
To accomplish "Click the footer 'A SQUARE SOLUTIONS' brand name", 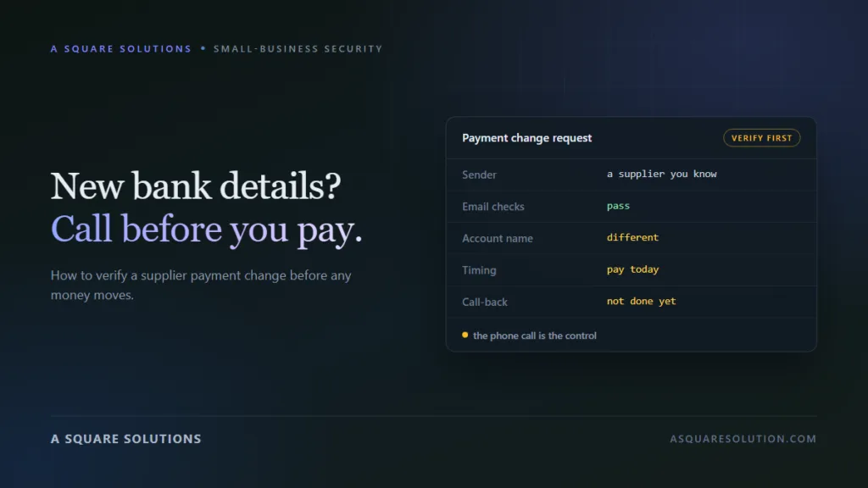I will point(126,439).
